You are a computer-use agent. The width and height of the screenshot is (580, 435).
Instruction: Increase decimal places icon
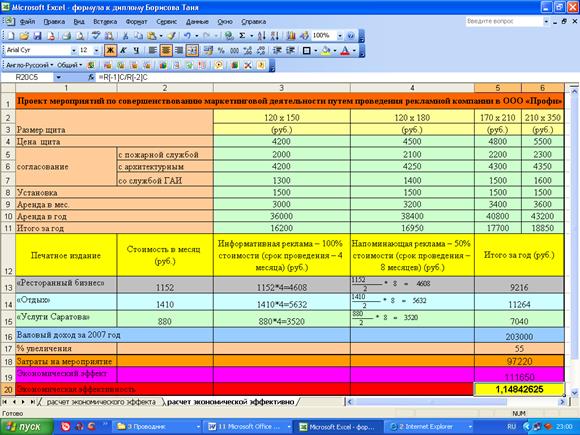pos(248,50)
